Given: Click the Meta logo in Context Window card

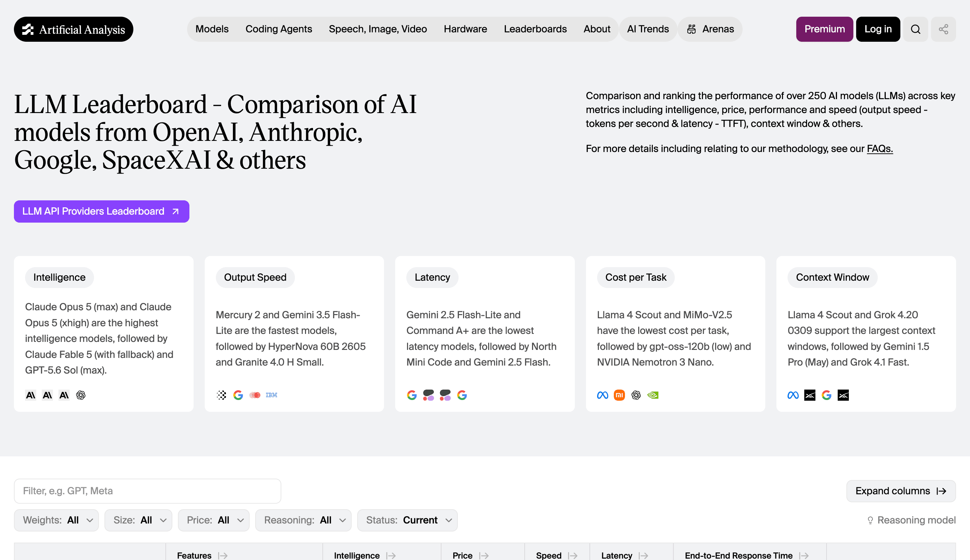Looking at the screenshot, I should pyautogui.click(x=793, y=395).
